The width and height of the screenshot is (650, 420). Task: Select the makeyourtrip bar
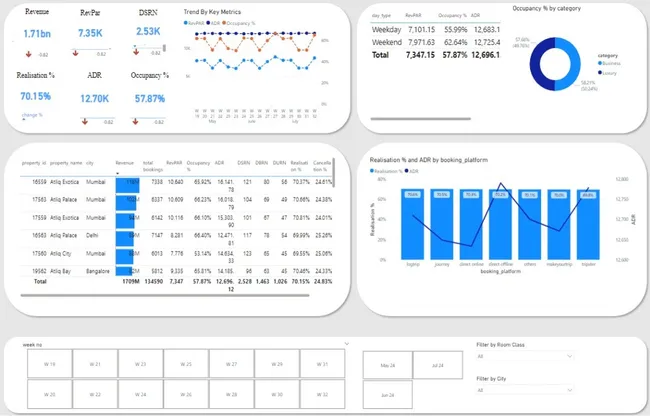(x=559, y=224)
